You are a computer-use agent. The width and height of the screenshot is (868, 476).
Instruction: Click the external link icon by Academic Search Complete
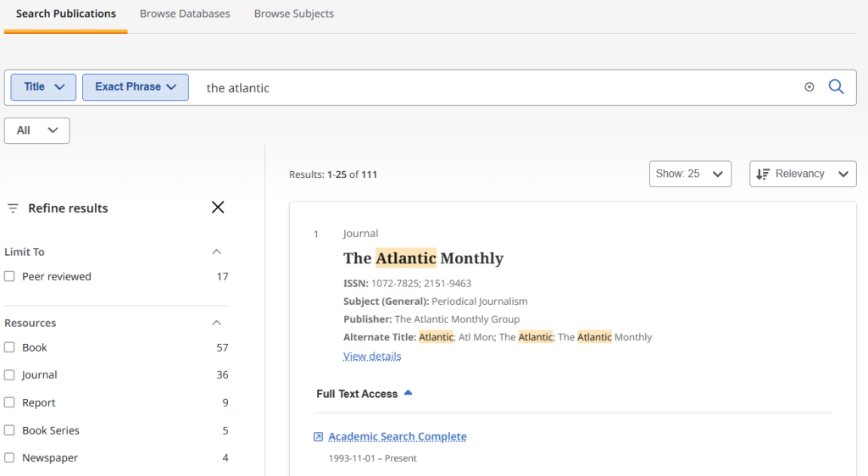click(319, 437)
